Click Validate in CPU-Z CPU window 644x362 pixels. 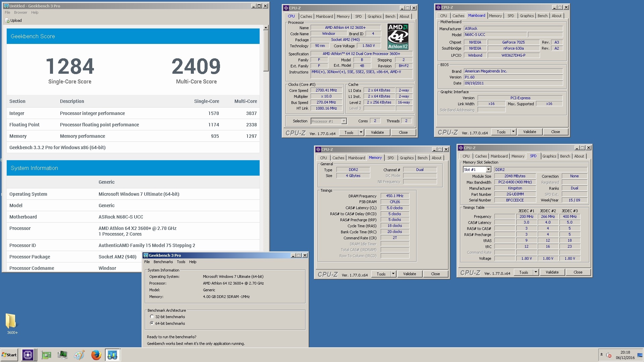tap(377, 132)
